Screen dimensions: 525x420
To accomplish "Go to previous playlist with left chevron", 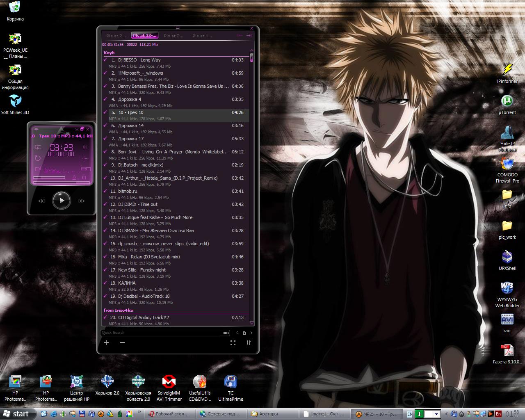I will pyautogui.click(x=237, y=333).
